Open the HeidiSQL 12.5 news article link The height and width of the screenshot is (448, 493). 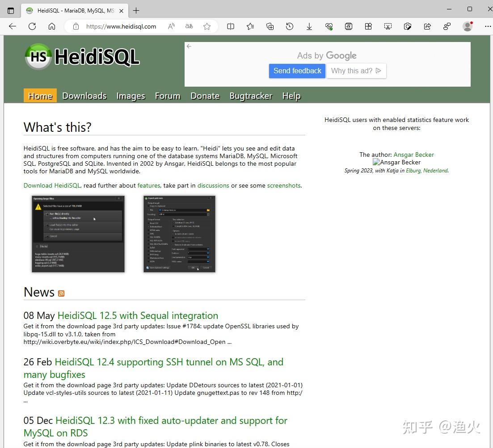(x=137, y=315)
